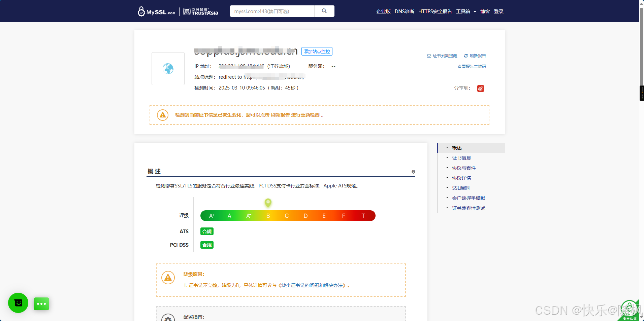644x321 pixels.
Task: Expand the 工具箱 dropdown menu
Action: point(466,11)
